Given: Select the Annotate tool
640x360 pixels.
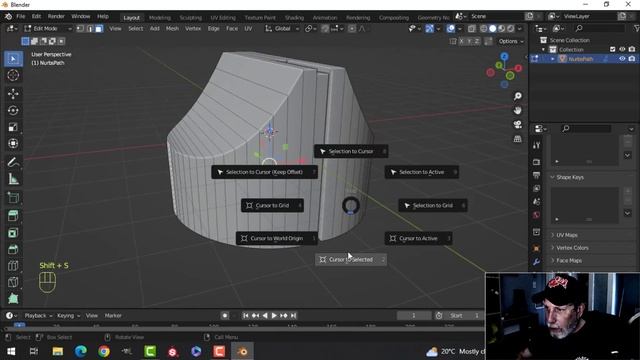Looking at the screenshot, I should 13,162.
